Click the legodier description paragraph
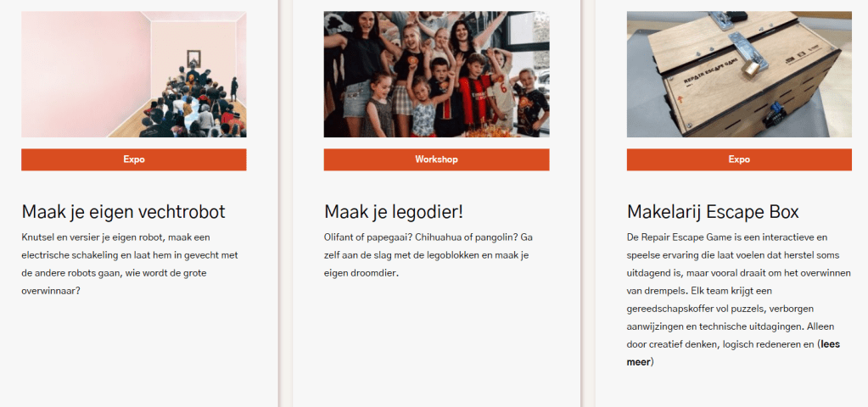868x407 pixels. pos(428,255)
